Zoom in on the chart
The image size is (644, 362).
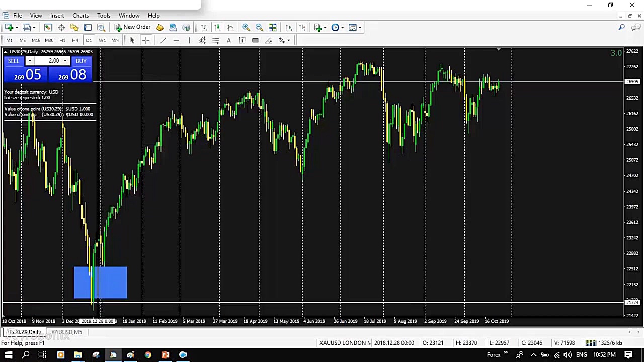point(246,27)
